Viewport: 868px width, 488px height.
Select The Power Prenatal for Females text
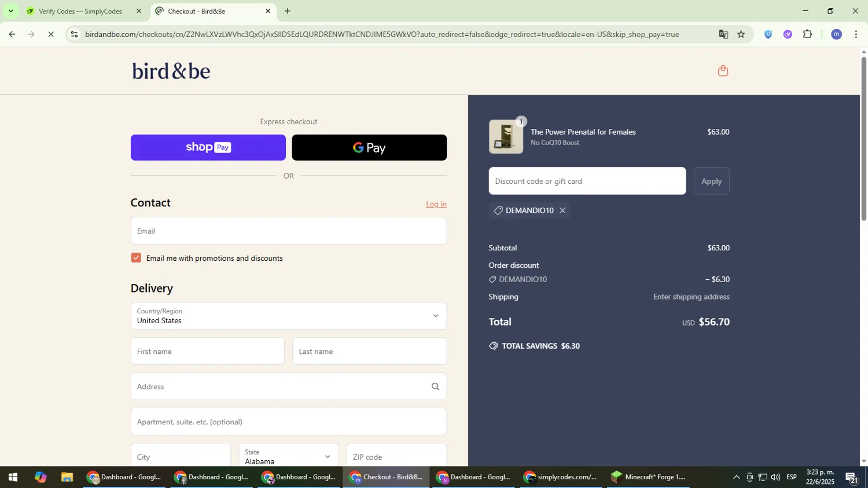pyautogui.click(x=583, y=132)
